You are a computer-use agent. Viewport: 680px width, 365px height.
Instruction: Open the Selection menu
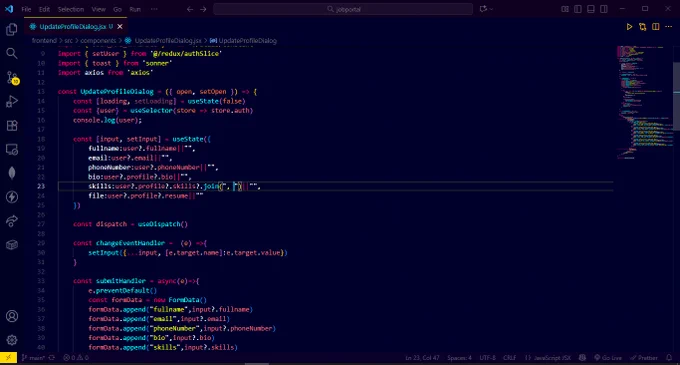[71, 9]
